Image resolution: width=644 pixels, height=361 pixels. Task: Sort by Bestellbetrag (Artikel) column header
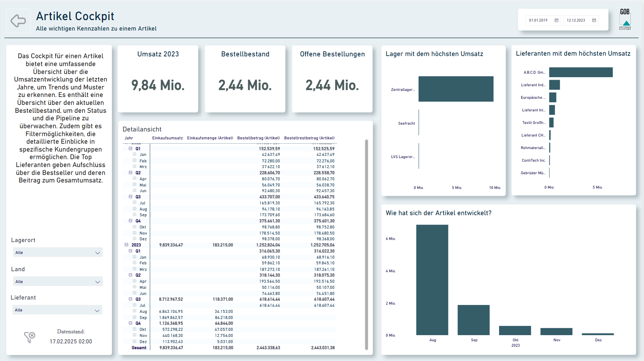(x=258, y=138)
